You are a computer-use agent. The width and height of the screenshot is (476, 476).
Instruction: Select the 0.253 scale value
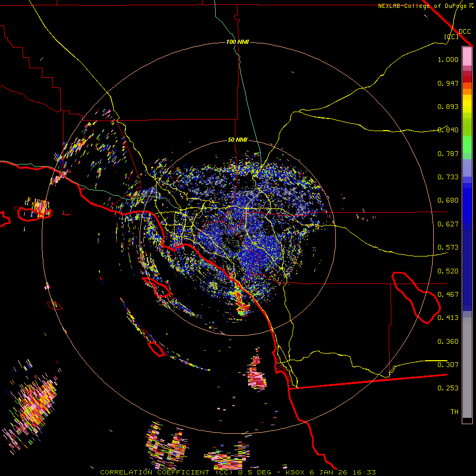pyautogui.click(x=448, y=388)
